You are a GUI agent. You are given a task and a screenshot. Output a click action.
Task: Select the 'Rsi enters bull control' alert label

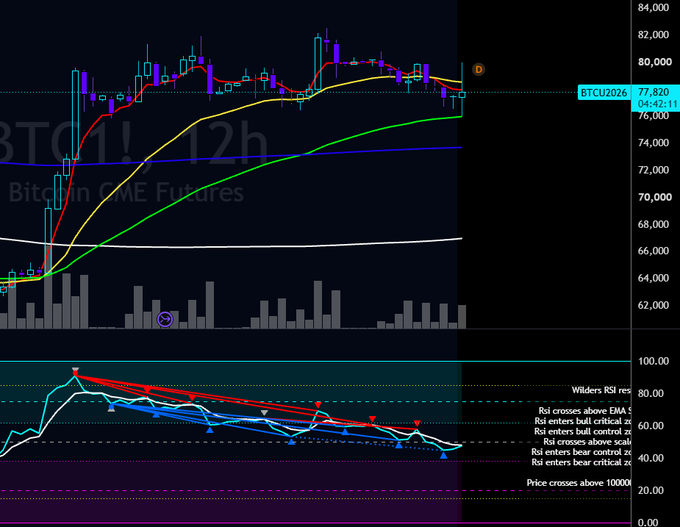[x=582, y=431]
